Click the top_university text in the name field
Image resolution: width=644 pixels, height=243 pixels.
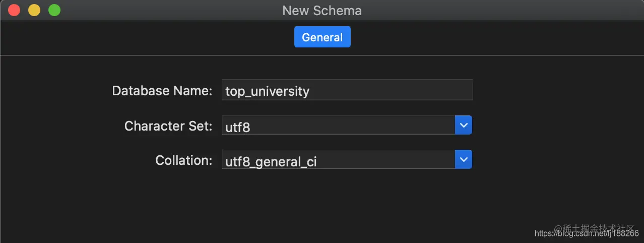point(267,91)
